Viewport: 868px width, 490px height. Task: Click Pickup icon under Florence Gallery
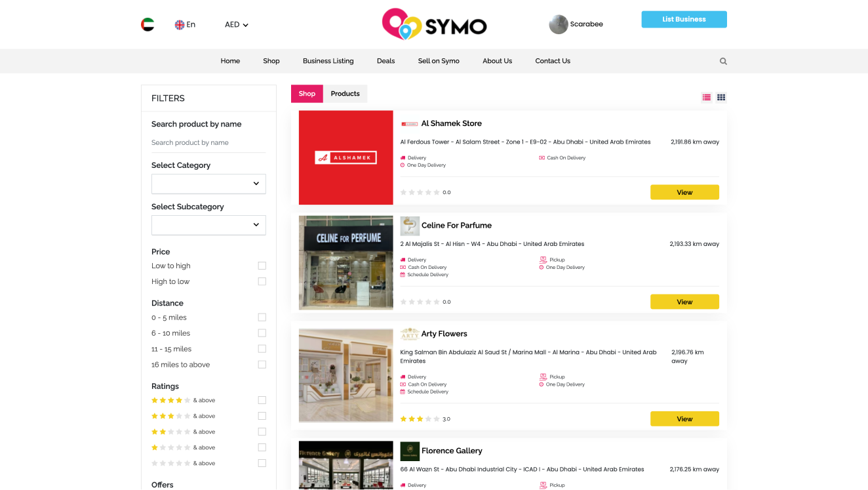(543, 485)
